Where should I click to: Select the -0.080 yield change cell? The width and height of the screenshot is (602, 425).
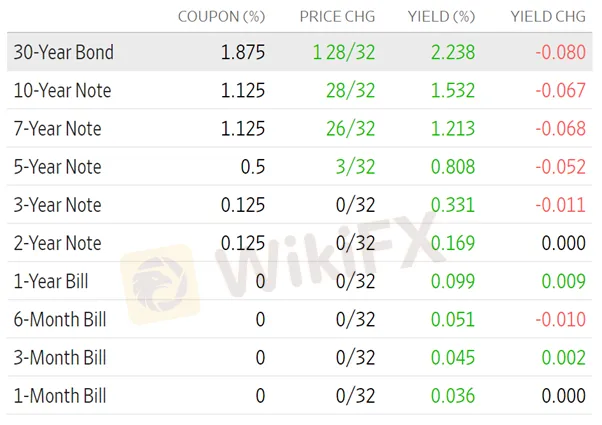pyautogui.click(x=561, y=52)
